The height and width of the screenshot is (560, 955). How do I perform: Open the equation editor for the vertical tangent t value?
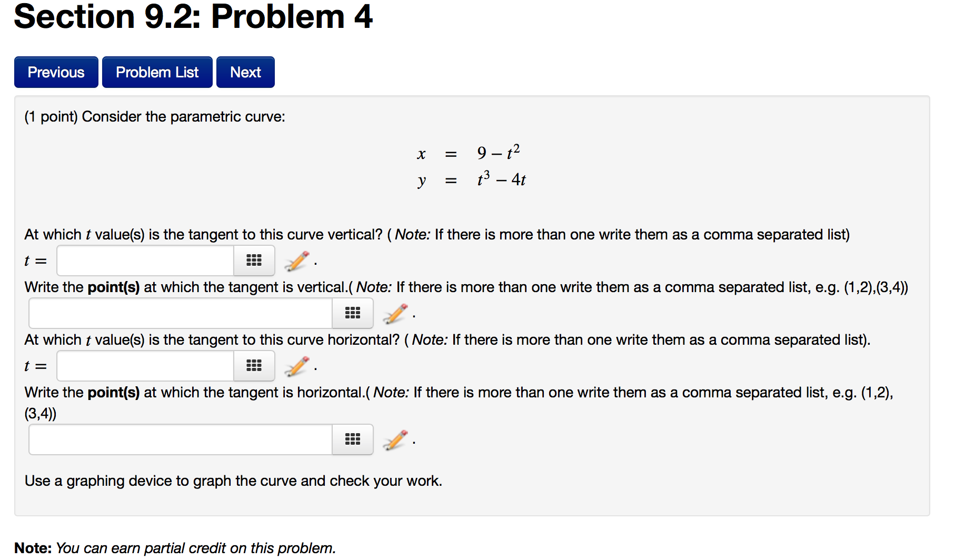tap(254, 261)
